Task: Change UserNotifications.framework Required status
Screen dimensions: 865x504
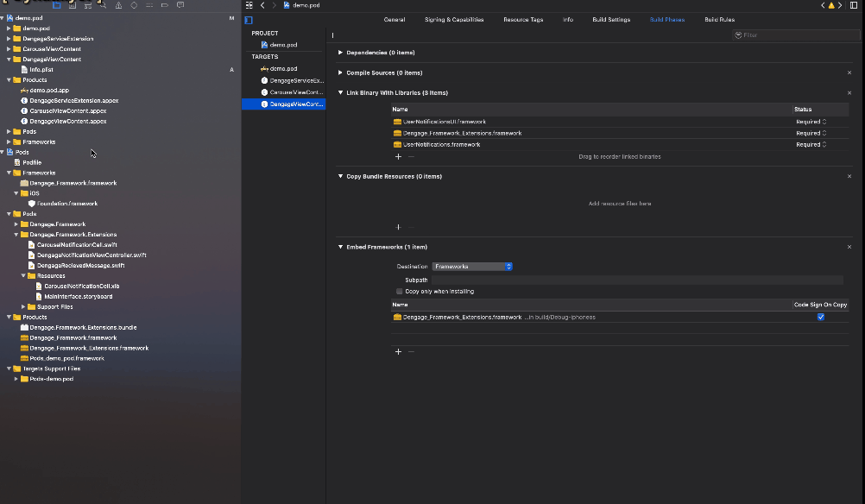Action: [811, 145]
